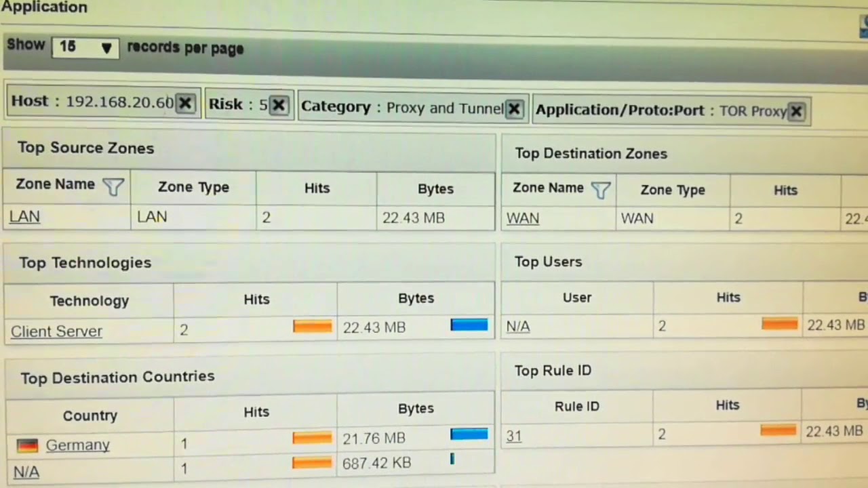
Task: Click the N/A link under Top Users
Action: [518, 327]
